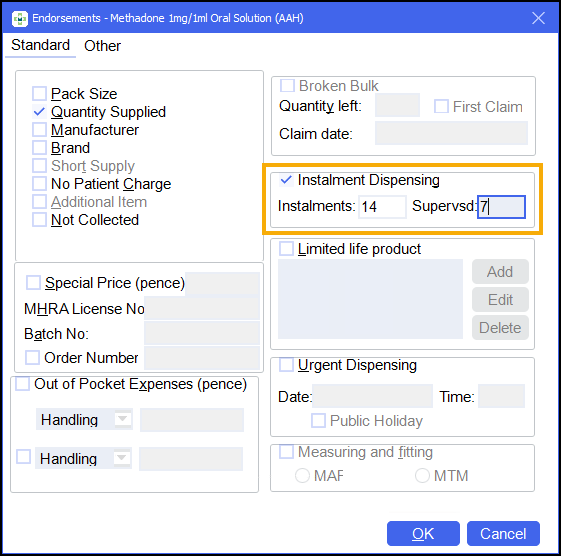Tick the Urgent Dispensing checkbox
This screenshot has width=561, height=556.
[286, 365]
